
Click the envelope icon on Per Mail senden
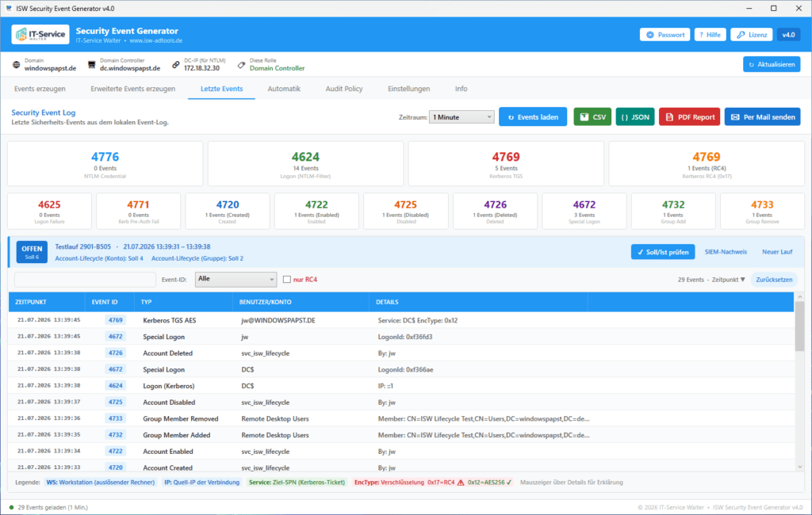(735, 117)
